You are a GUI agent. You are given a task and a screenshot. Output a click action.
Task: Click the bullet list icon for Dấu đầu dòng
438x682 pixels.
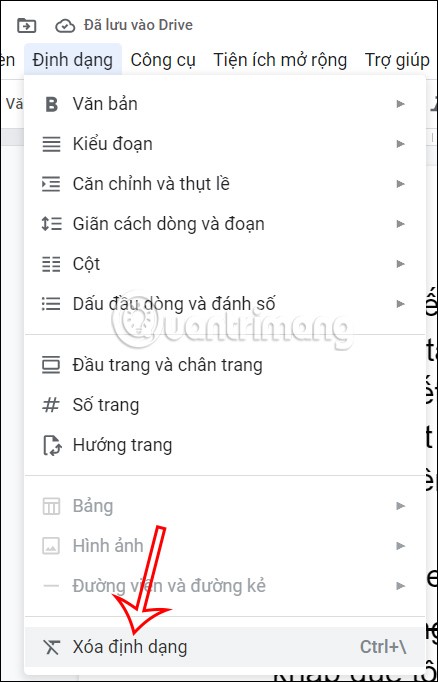pyautogui.click(x=51, y=304)
